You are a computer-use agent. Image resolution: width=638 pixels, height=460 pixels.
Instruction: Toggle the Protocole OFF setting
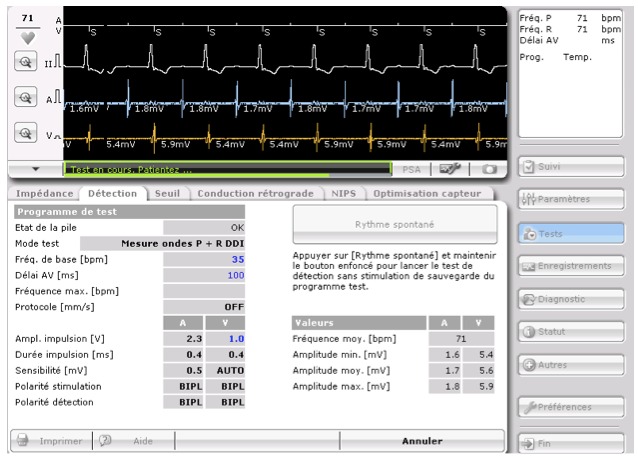[205, 306]
